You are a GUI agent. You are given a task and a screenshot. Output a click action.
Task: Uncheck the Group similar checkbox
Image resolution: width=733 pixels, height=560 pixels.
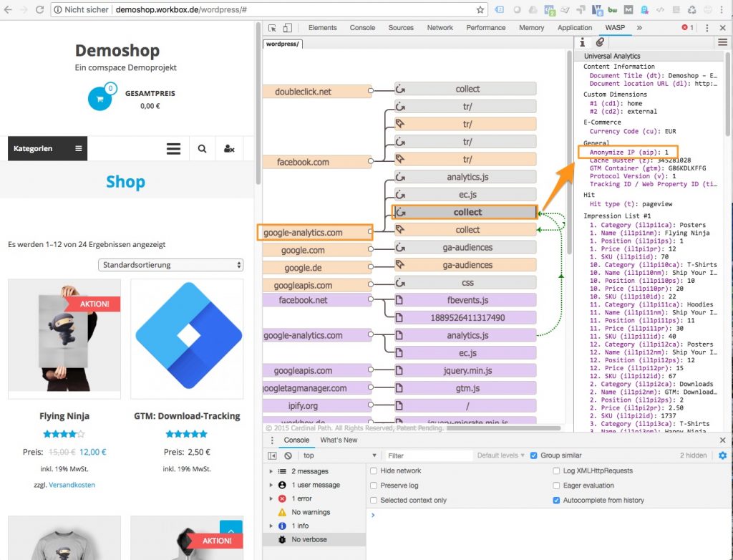point(534,455)
